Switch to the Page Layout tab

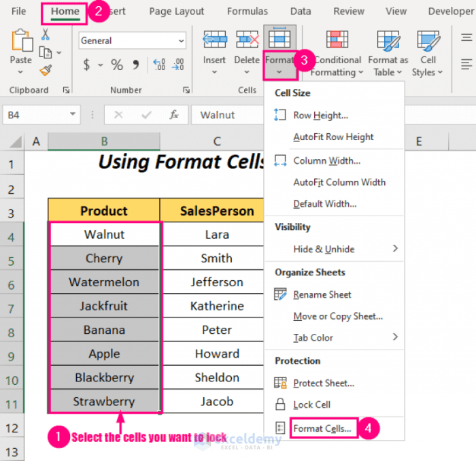(x=177, y=12)
